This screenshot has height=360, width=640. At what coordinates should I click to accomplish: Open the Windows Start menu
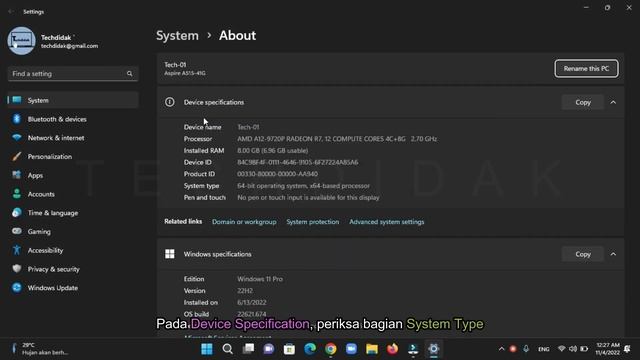point(207,349)
